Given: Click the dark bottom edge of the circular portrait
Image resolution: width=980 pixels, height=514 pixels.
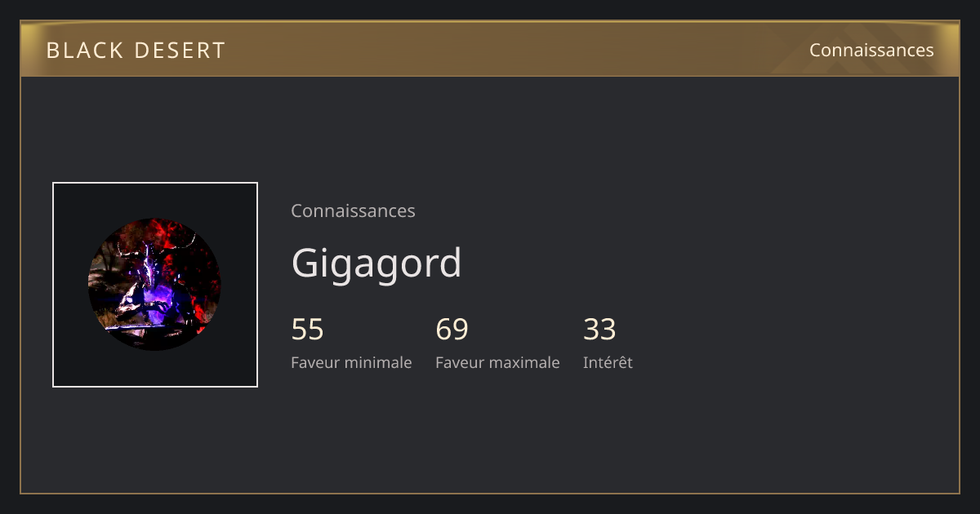Looking at the screenshot, I should pyautogui.click(x=154, y=345).
